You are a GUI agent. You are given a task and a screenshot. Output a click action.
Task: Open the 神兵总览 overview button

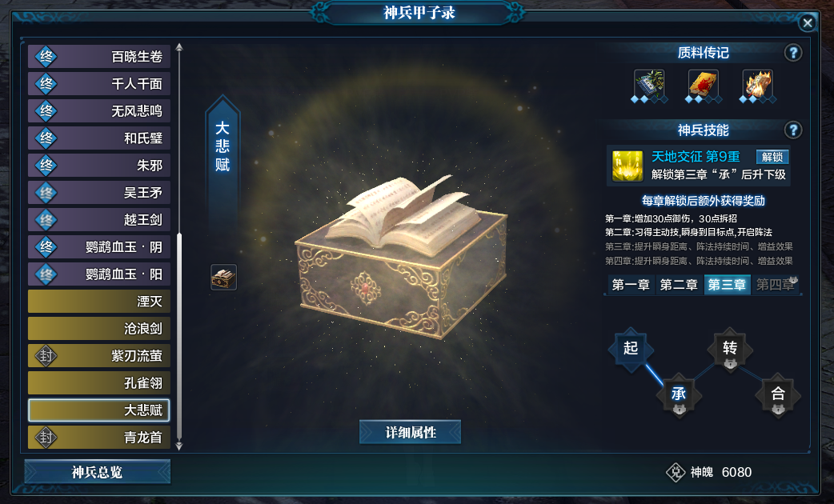click(x=98, y=472)
